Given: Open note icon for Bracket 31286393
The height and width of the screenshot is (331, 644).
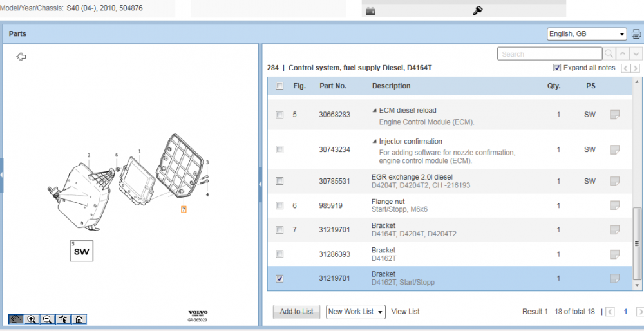Looking at the screenshot, I should click(x=614, y=254).
